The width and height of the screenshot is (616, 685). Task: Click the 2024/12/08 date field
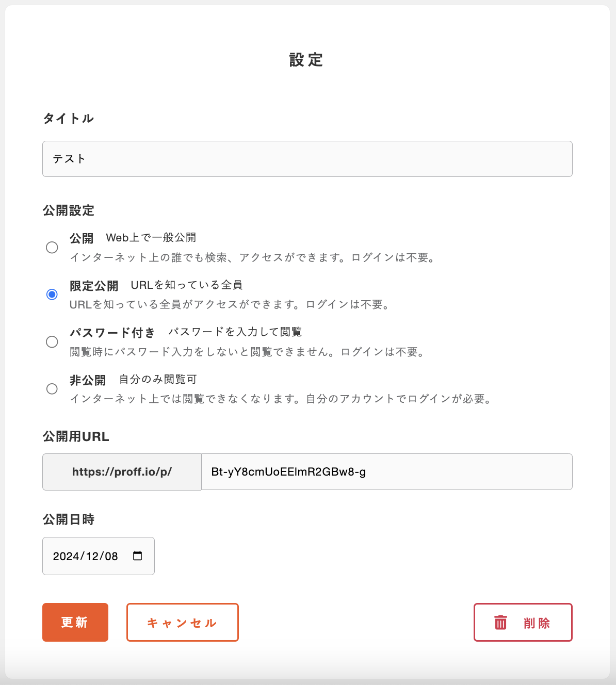pyautogui.click(x=99, y=556)
